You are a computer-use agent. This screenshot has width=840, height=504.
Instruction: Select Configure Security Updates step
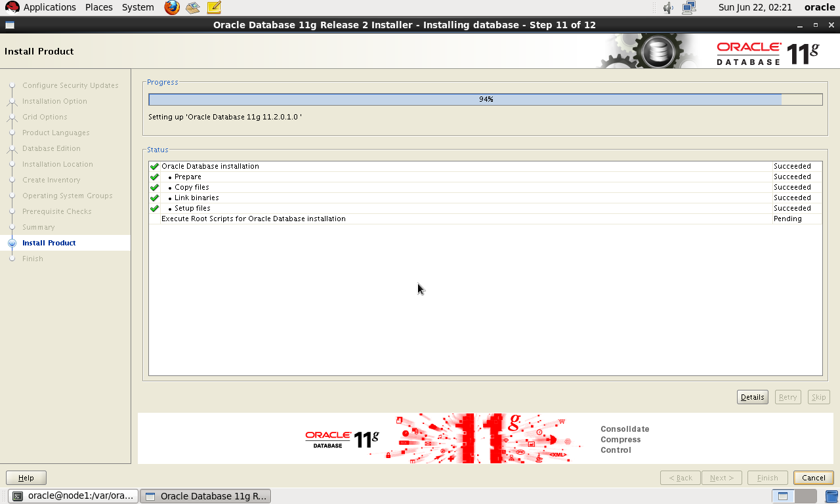(x=70, y=85)
